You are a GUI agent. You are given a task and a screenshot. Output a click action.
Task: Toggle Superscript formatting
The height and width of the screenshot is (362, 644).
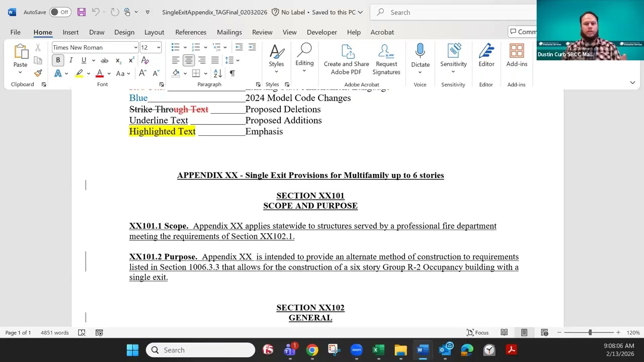coord(131,60)
